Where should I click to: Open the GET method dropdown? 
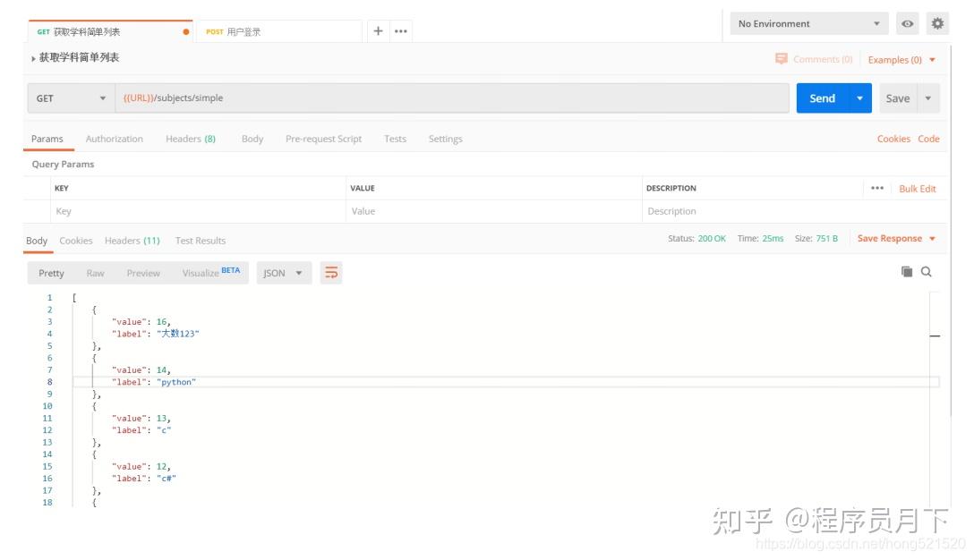(71, 98)
